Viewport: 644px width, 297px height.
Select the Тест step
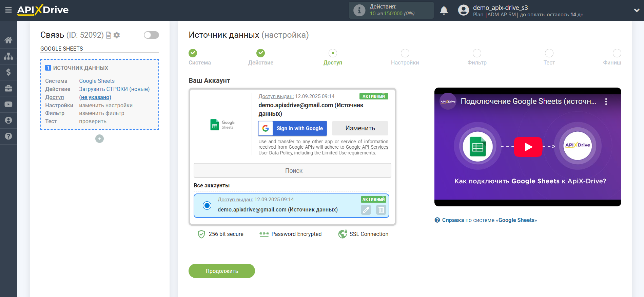click(x=549, y=53)
